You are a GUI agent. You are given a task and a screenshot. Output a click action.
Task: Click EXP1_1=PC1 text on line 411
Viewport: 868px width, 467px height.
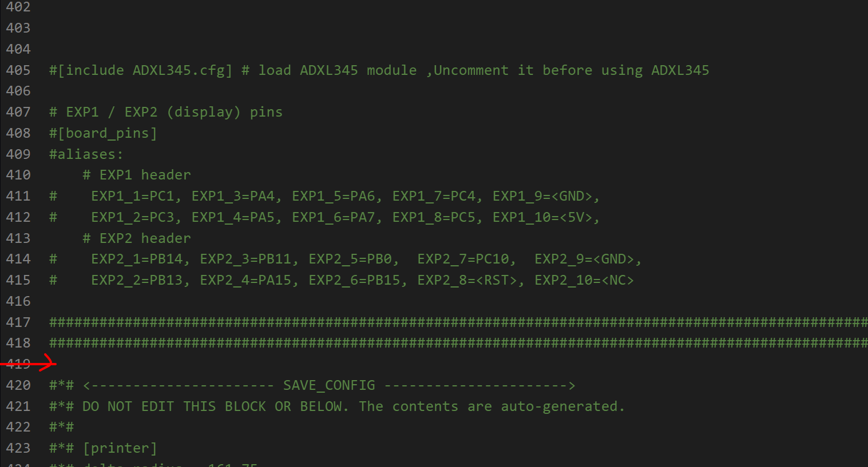[132, 196]
